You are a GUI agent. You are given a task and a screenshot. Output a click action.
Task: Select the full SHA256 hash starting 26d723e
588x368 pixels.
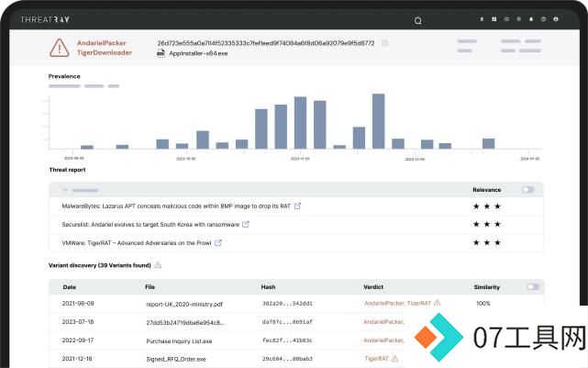click(x=266, y=43)
